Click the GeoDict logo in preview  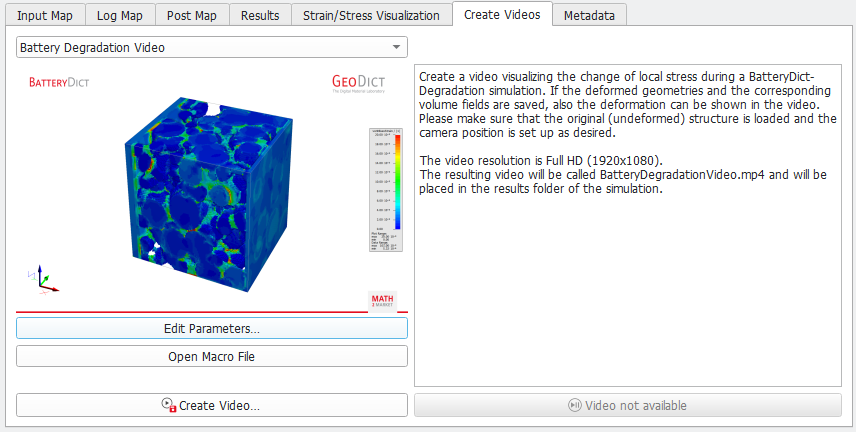pyautogui.click(x=358, y=84)
